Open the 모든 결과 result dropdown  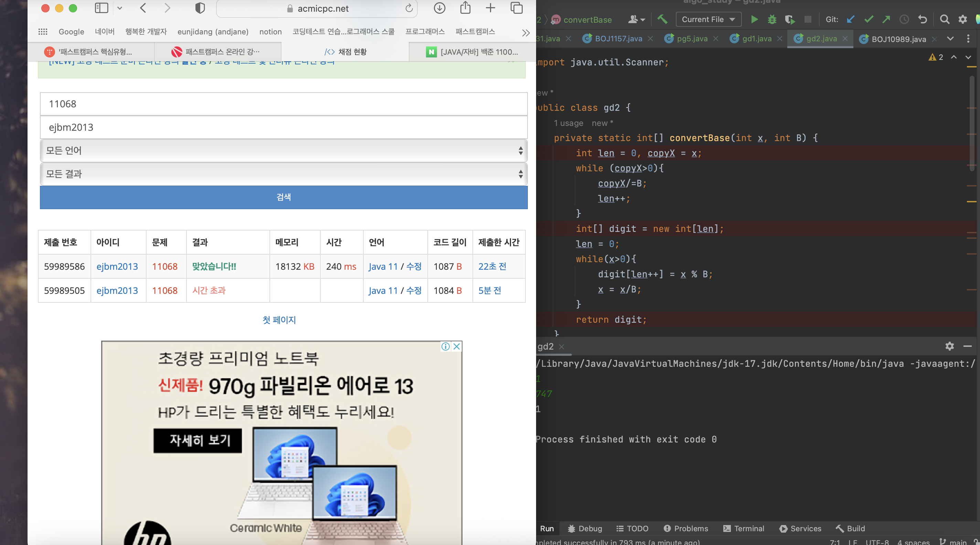pyautogui.click(x=284, y=174)
